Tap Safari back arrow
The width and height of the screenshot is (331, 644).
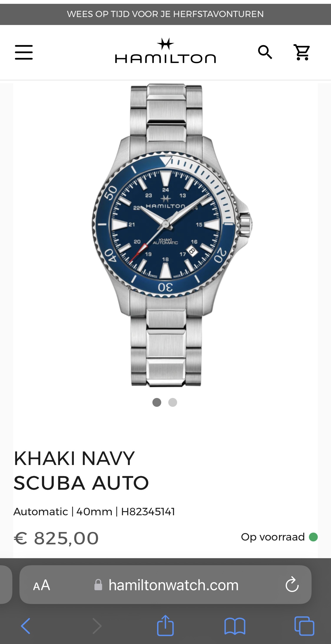tap(26, 625)
